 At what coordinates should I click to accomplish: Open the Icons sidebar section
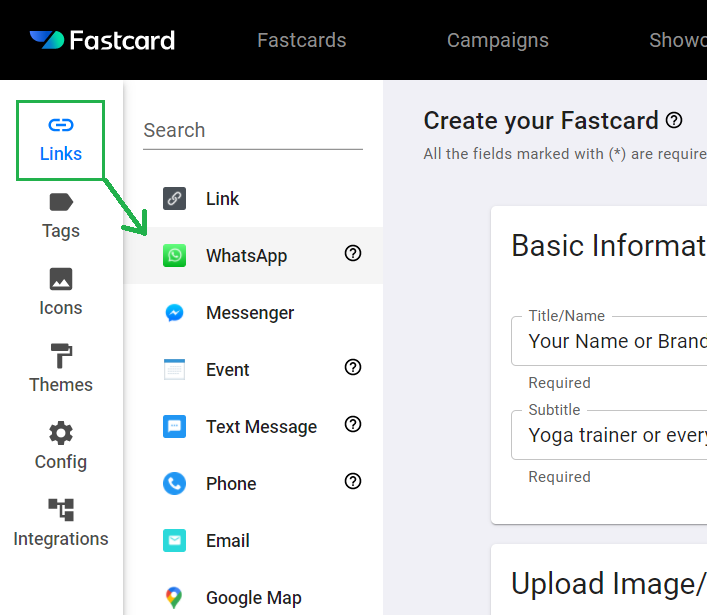pyautogui.click(x=61, y=293)
